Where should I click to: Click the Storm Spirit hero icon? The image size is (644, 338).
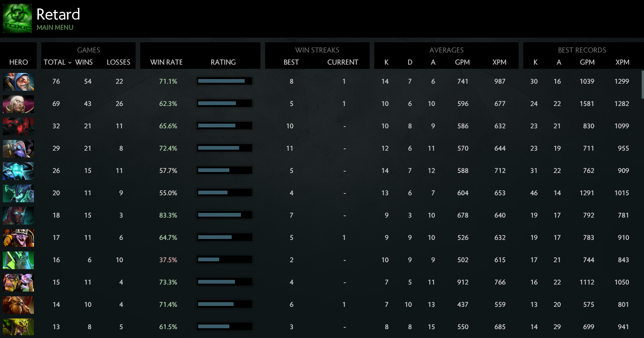pyautogui.click(x=18, y=171)
